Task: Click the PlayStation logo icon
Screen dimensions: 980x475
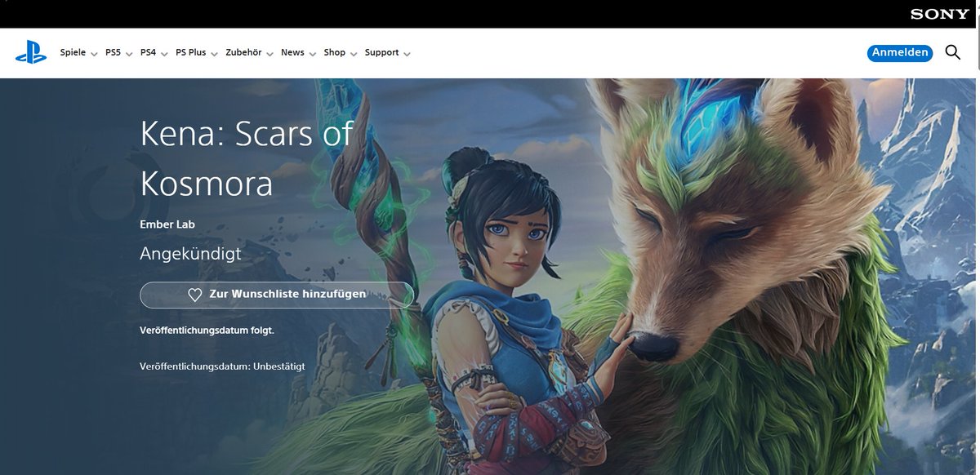Action: 31,53
